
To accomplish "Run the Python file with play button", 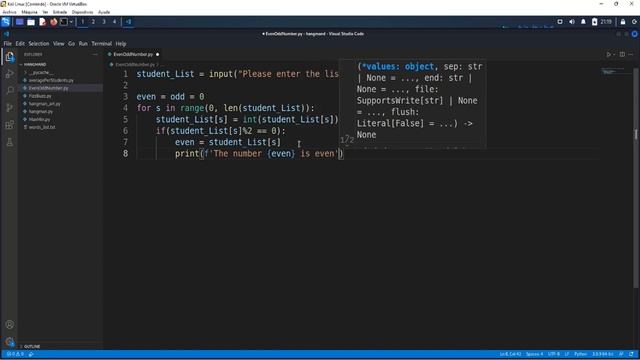I will pos(608,54).
